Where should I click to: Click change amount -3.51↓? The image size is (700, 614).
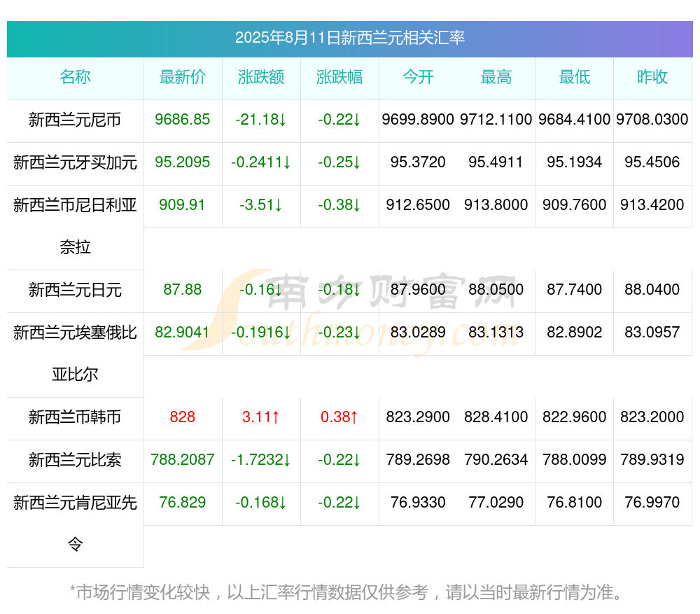[260, 205]
